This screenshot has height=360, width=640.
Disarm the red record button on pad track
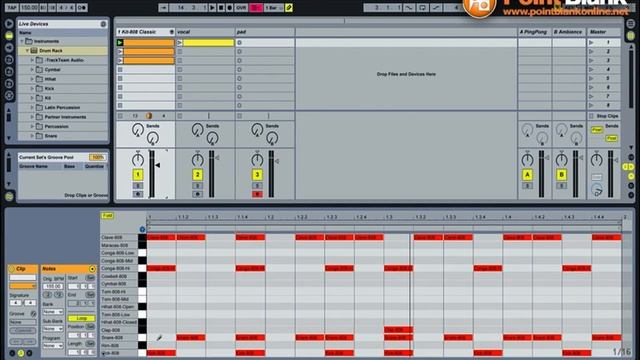point(257,194)
